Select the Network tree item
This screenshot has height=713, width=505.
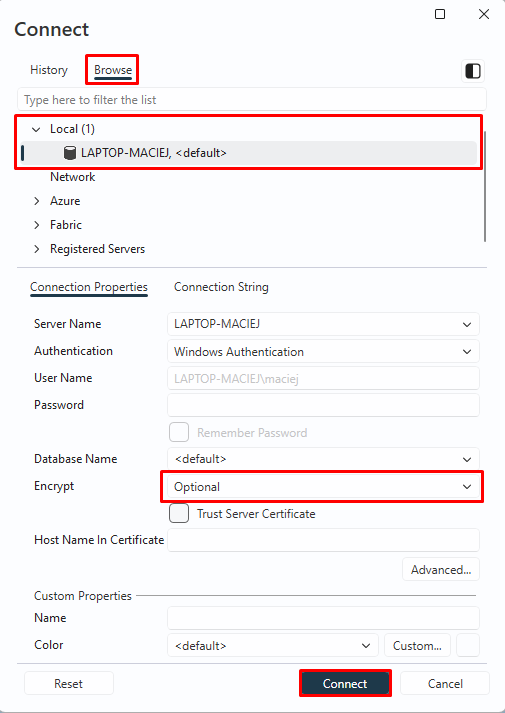coord(73,177)
